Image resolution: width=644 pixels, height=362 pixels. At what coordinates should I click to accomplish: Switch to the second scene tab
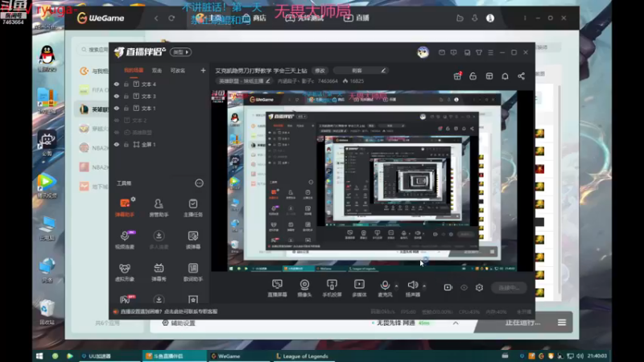click(x=157, y=71)
